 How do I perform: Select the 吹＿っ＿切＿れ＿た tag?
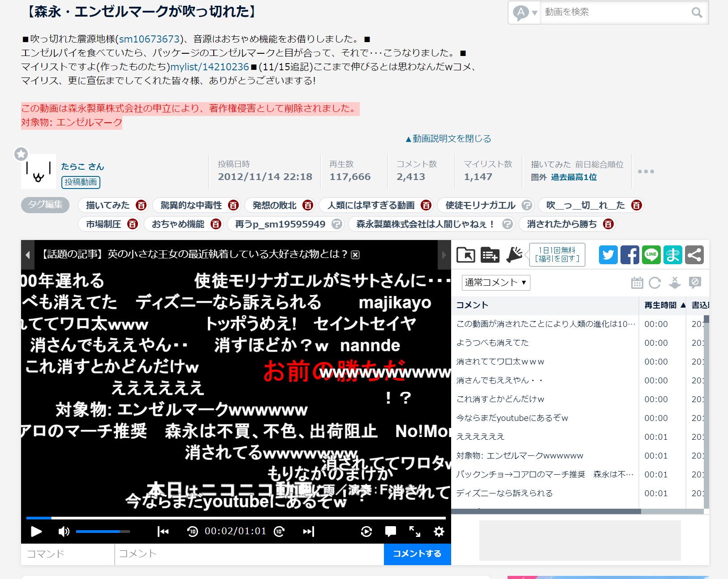tap(585, 205)
